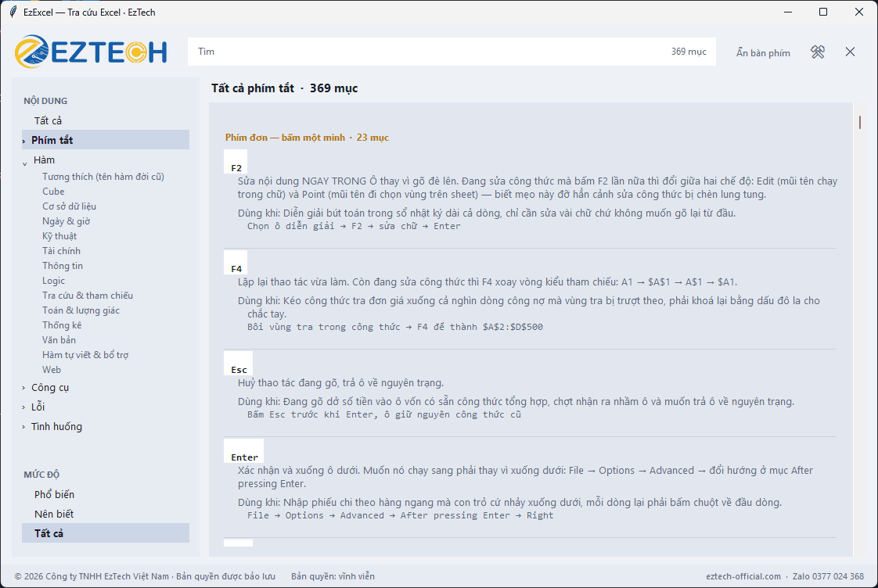
Task: Expand the Tình huống category arrow
Action: 23,427
